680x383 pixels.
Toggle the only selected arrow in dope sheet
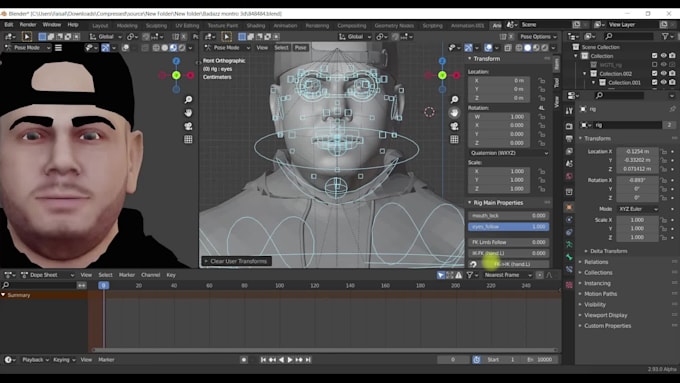[x=441, y=275]
